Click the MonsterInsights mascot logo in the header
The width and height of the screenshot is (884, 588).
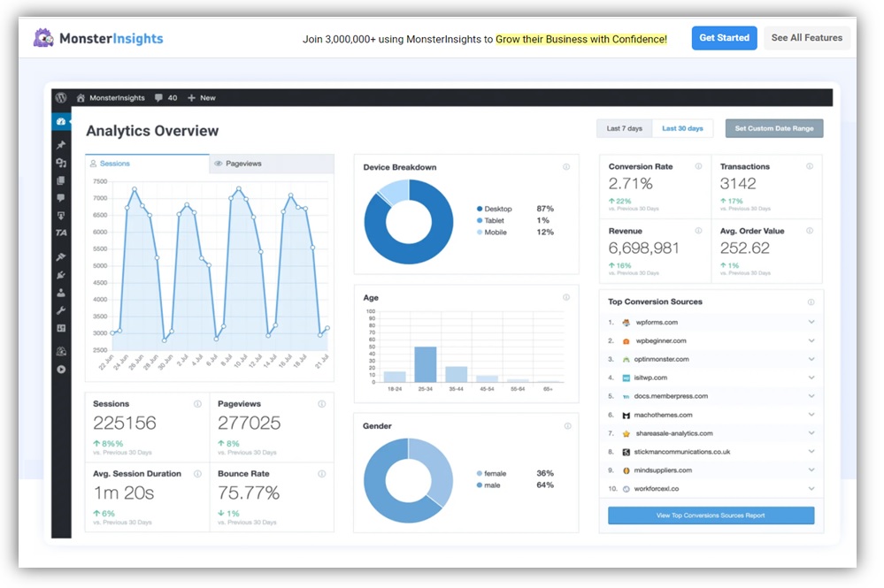pyautogui.click(x=43, y=38)
